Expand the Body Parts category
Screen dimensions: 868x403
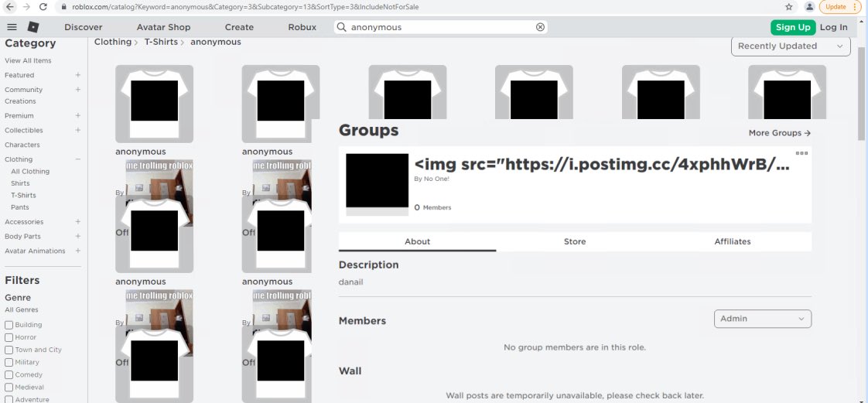pyautogui.click(x=77, y=236)
